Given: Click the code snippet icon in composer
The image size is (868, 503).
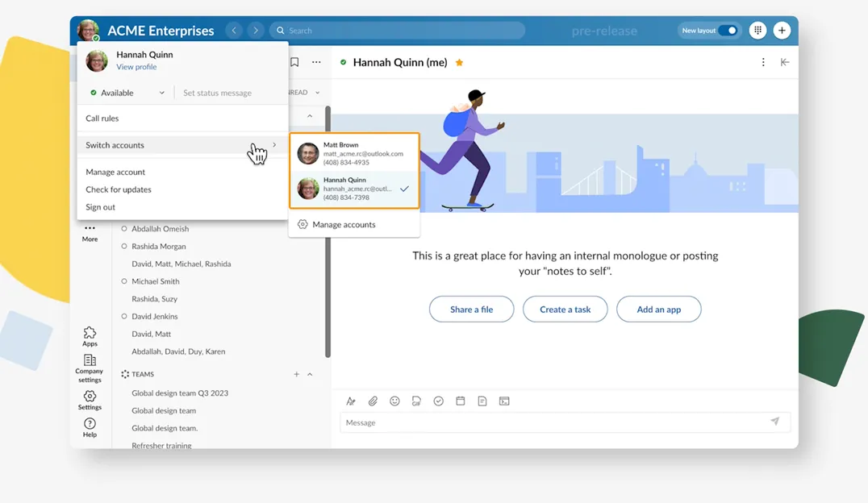Looking at the screenshot, I should (504, 401).
